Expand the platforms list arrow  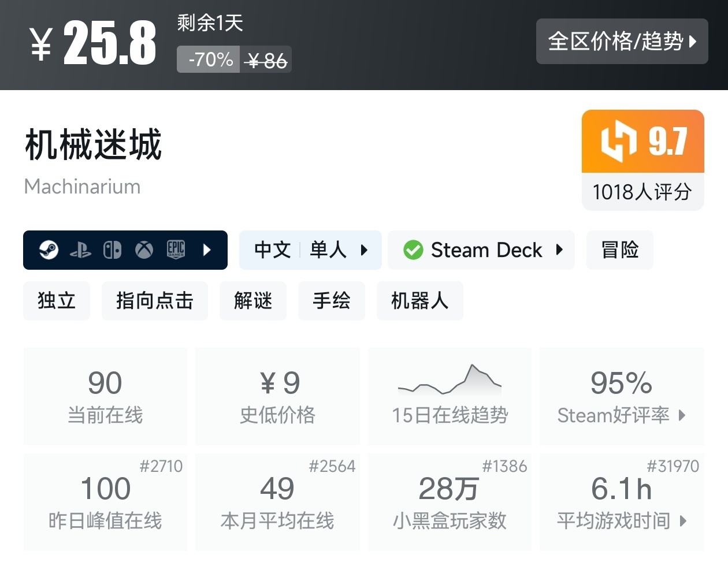click(207, 250)
